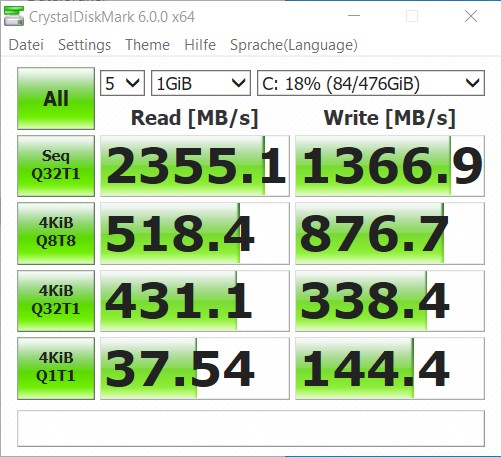The width and height of the screenshot is (501, 457).
Task: Start the 4KiB Q8T8 test
Action: [56, 233]
